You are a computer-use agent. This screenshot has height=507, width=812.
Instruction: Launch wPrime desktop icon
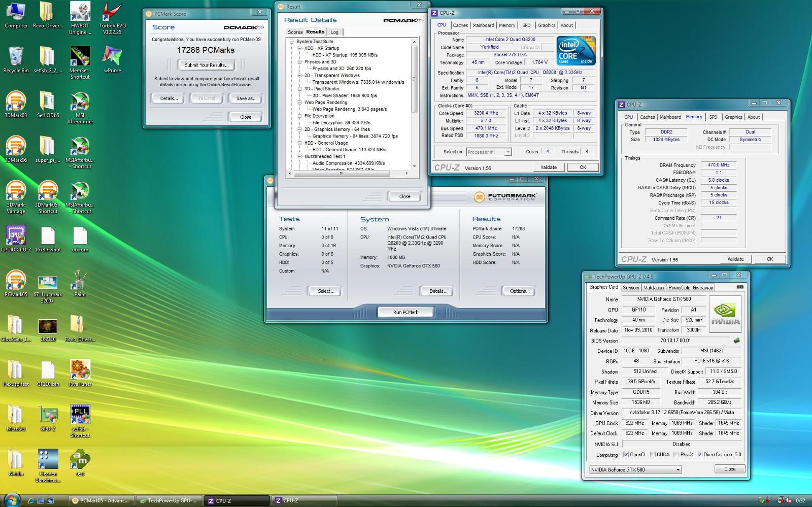click(112, 60)
